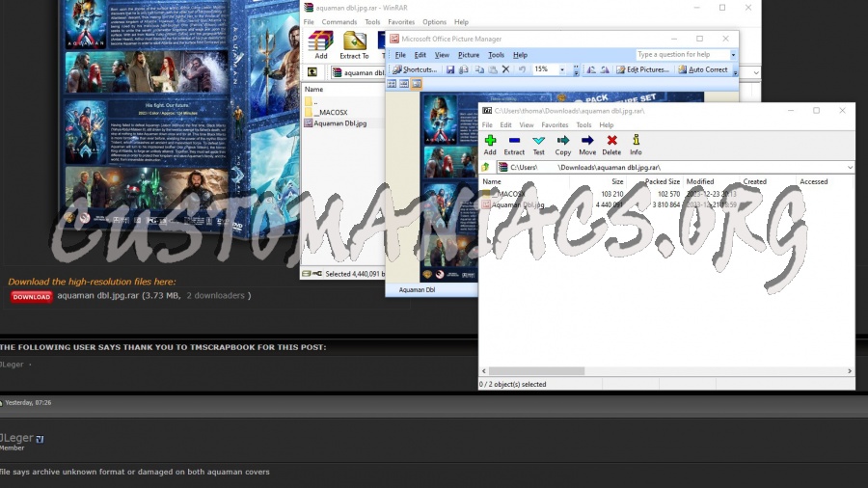This screenshot has height=488, width=868.
Task: Click Auto Correct in Picture Manager
Action: pyautogui.click(x=702, y=69)
